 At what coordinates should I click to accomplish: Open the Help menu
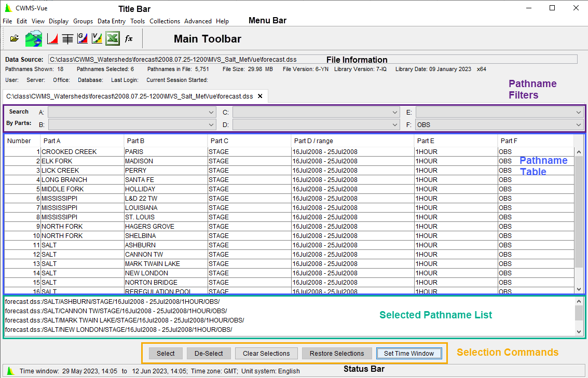pyautogui.click(x=222, y=21)
